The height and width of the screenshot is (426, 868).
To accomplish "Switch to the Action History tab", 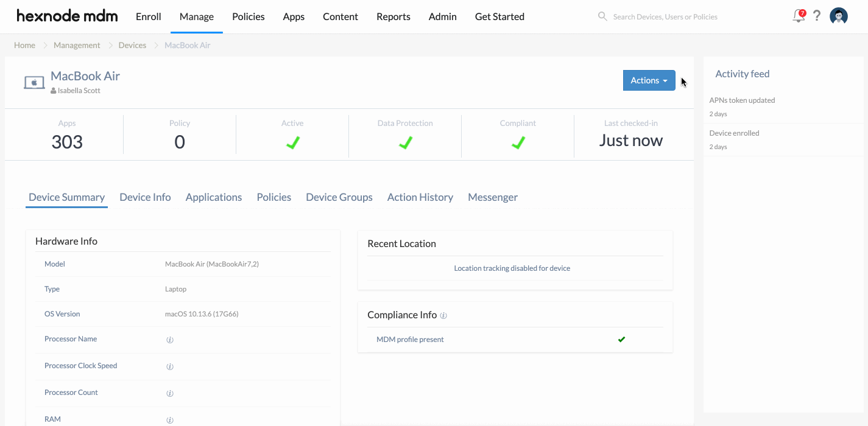I will click(x=420, y=197).
